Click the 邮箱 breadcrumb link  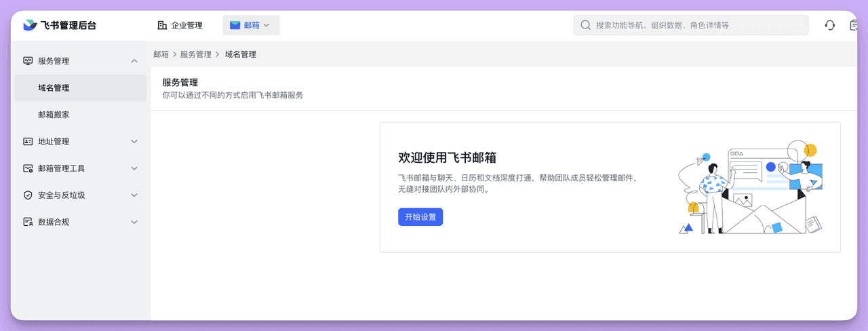pyautogui.click(x=161, y=54)
